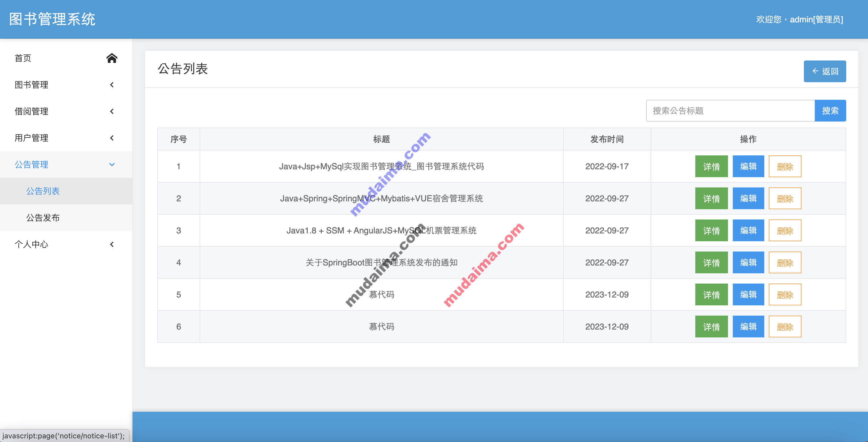View 详情 of the SpringBoot notice row 4
Screen dimensions: 868x442
711,262
